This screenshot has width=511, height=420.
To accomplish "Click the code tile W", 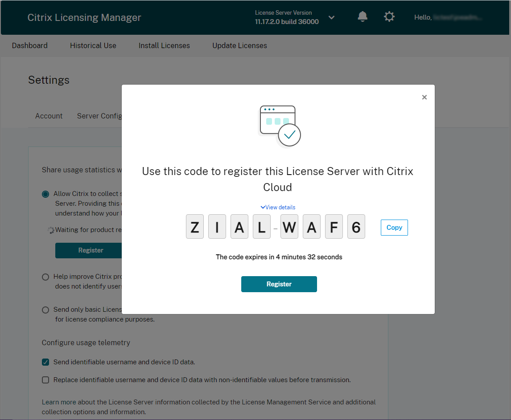I will click(289, 227).
